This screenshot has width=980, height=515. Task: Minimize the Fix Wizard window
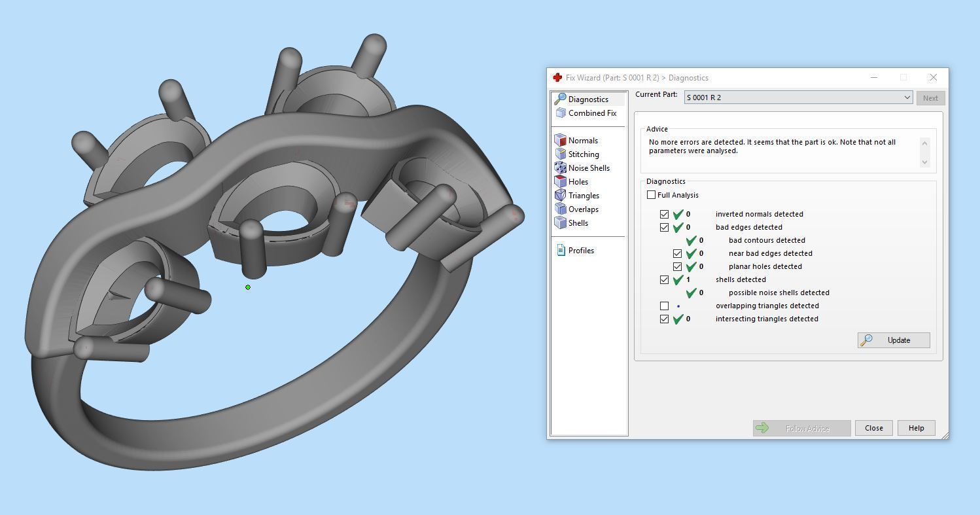[x=873, y=77]
